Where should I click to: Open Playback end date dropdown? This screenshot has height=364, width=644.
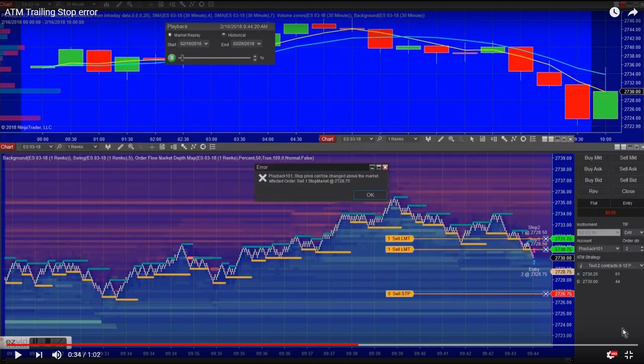click(247, 44)
